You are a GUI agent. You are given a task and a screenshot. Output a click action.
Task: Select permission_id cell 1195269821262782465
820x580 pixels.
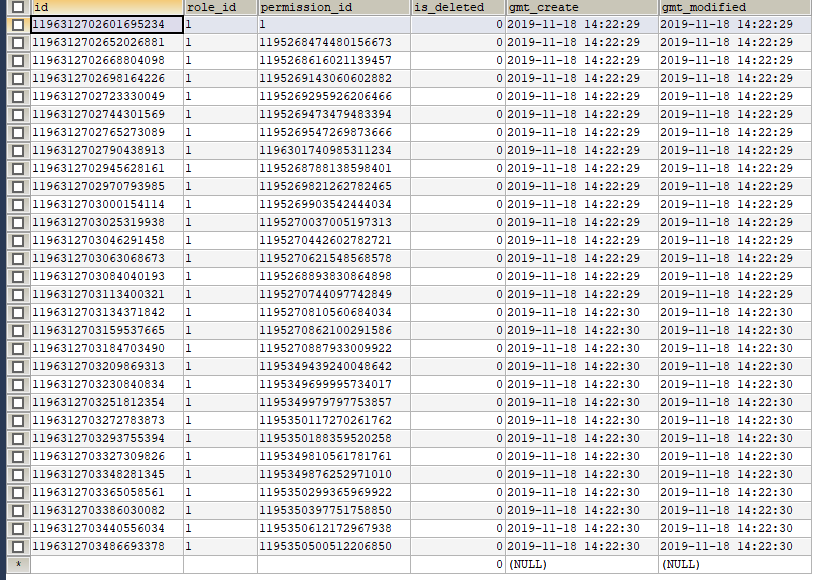(334, 187)
